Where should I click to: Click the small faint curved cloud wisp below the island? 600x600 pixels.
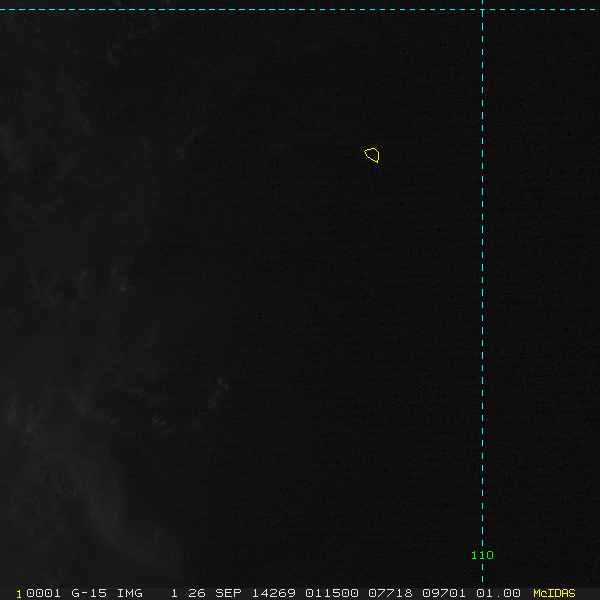pos(160,421)
